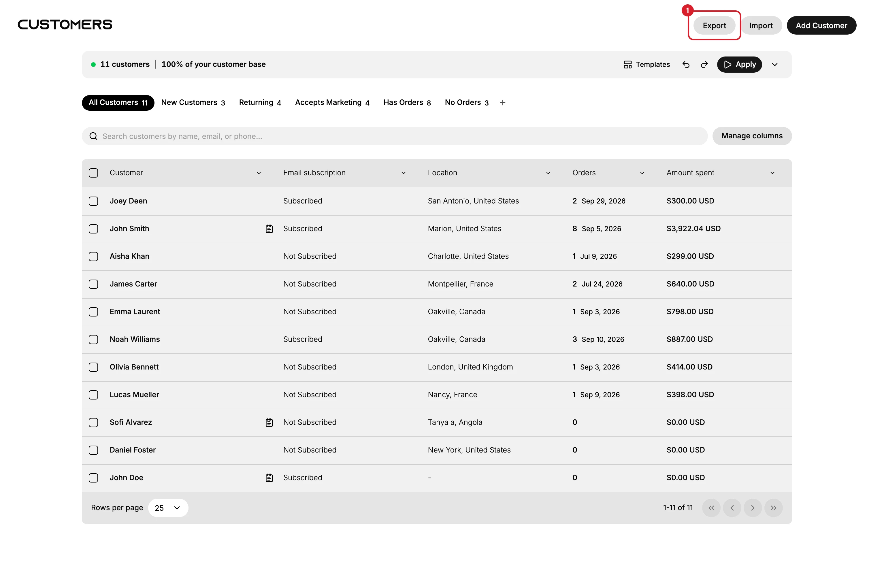Expand the Email subscription column chevron
Screen dimensions: 882x588
tap(404, 173)
